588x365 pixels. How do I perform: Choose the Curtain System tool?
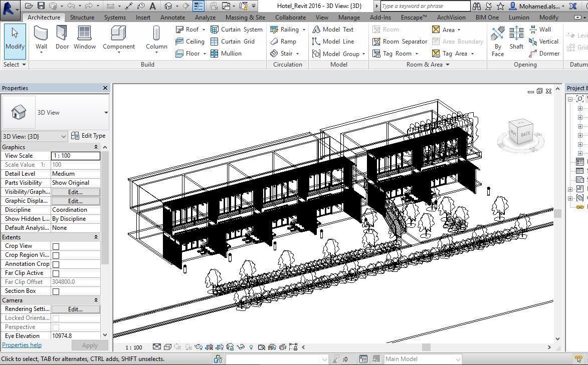pyautogui.click(x=237, y=30)
